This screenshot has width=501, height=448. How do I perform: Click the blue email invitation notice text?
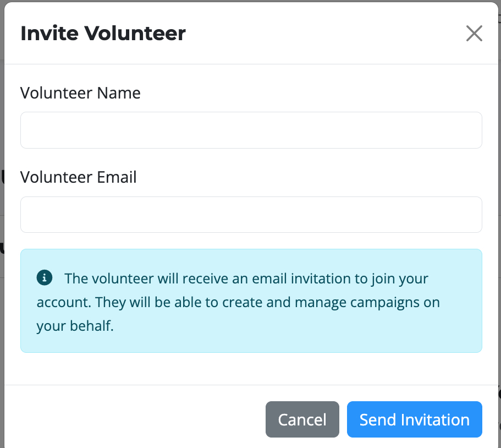pyautogui.click(x=246, y=278)
